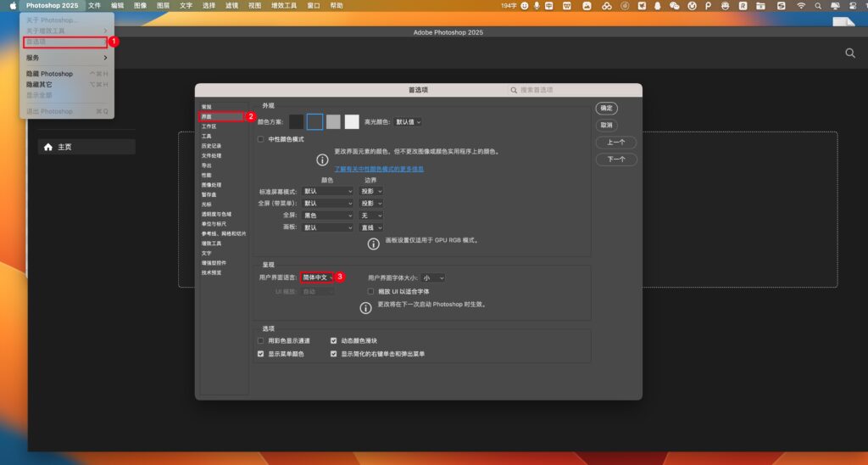Click 主页 button on home screen
This screenshot has width=868, height=465.
point(87,147)
